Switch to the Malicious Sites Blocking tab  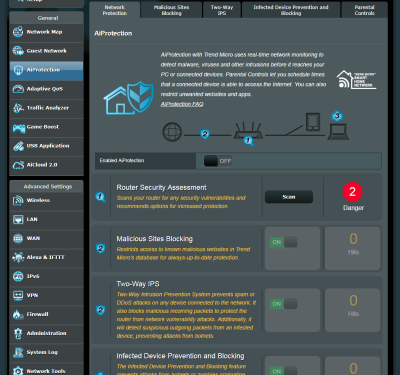pyautogui.click(x=171, y=10)
